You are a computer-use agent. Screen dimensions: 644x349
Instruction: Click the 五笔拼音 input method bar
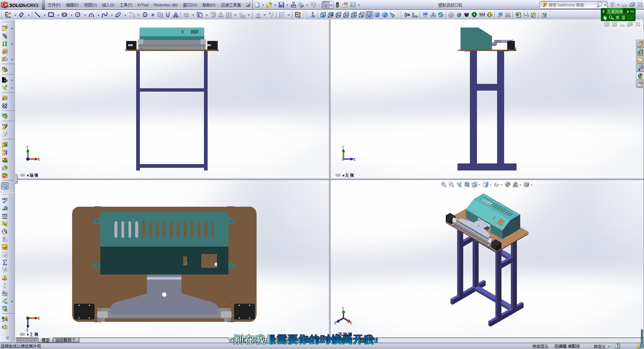point(618,14)
